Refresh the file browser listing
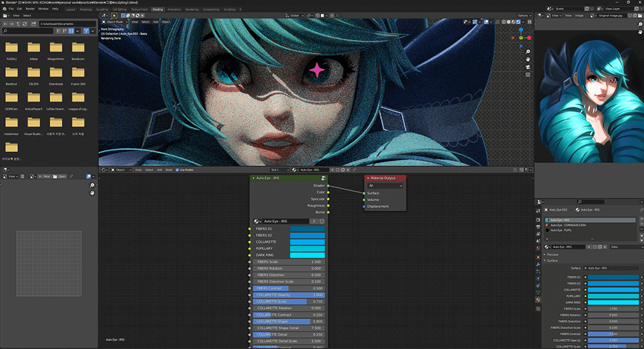The width and height of the screenshot is (644, 349). coord(24,24)
